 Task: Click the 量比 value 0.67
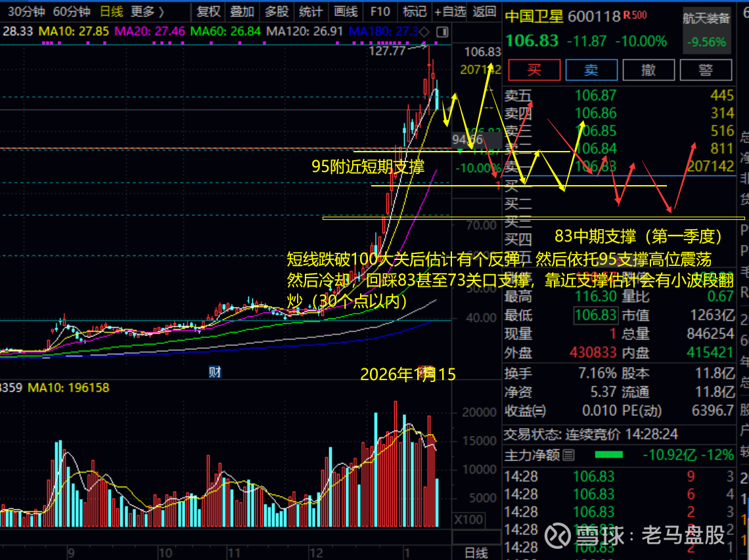720,297
